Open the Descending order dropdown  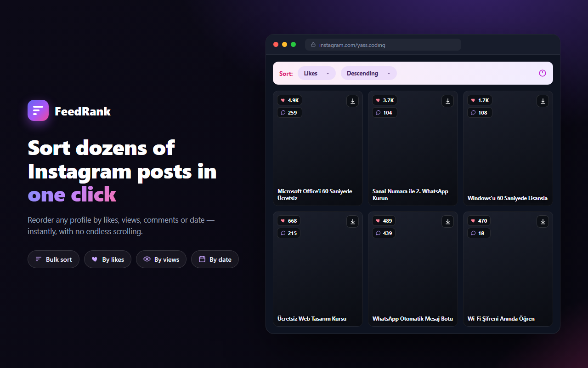368,73
